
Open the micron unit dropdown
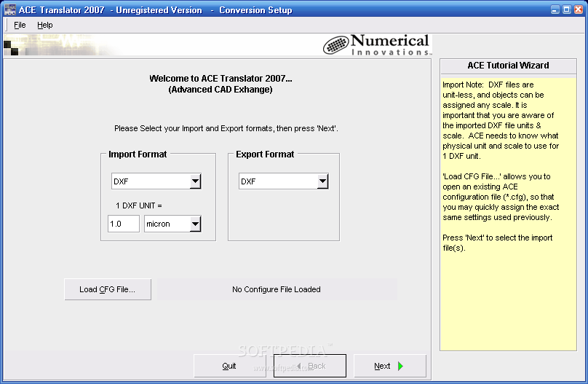[195, 224]
